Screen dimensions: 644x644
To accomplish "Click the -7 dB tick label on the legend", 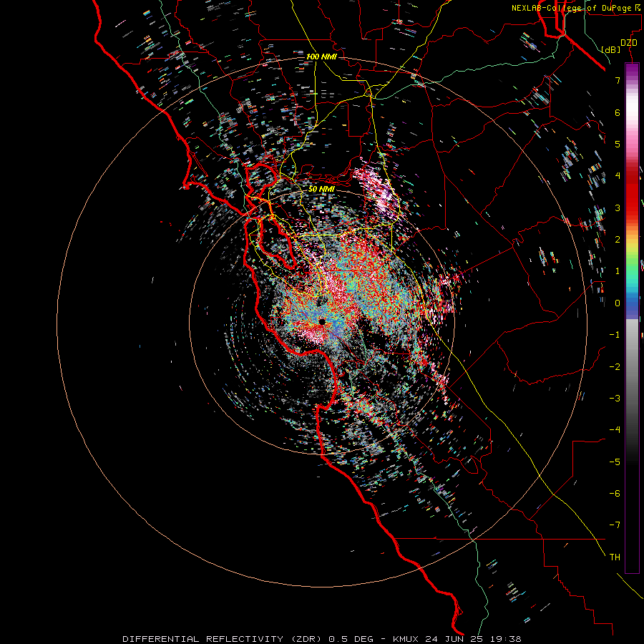I will point(615,525).
